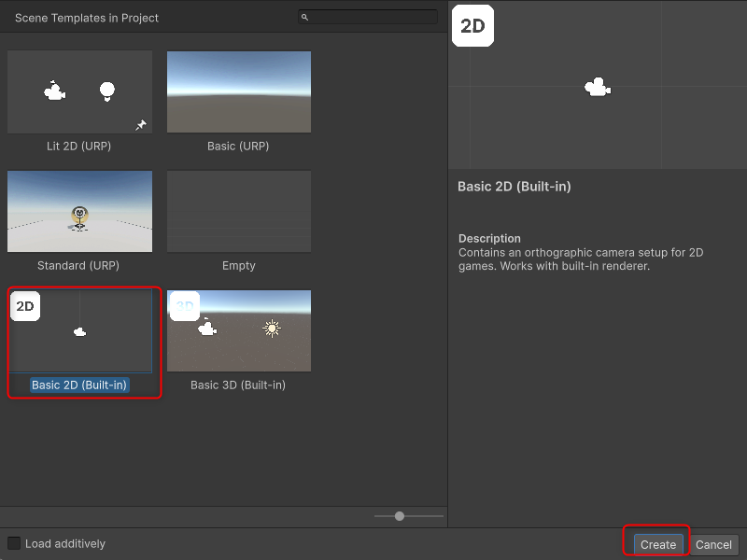Focus the template search field
This screenshot has width=747, height=560.
(367, 17)
